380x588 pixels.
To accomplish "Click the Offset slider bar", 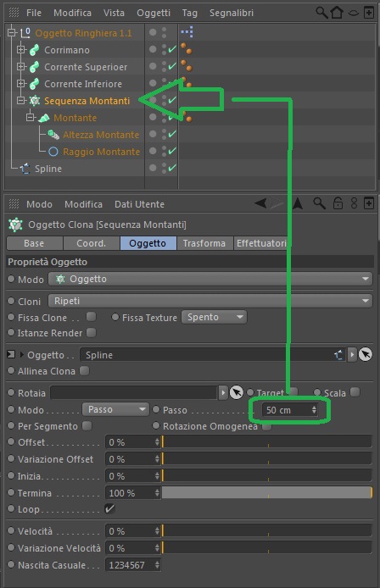I will (x=266, y=442).
